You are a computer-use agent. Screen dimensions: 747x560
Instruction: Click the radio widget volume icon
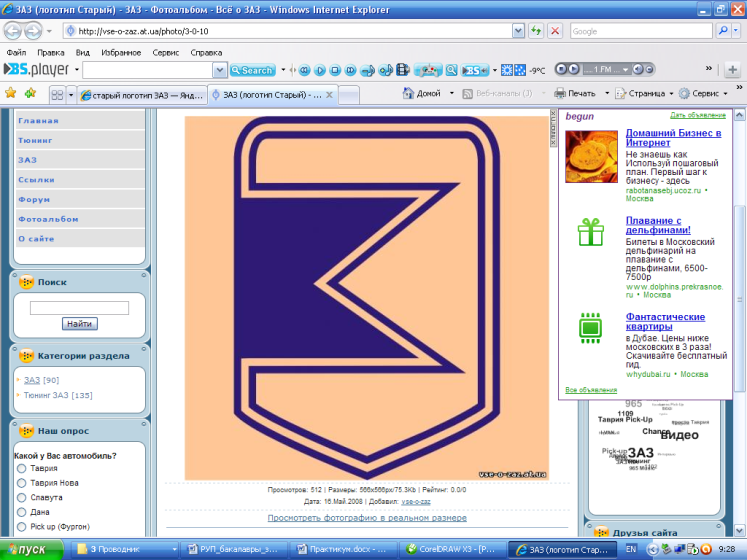pos(638,69)
